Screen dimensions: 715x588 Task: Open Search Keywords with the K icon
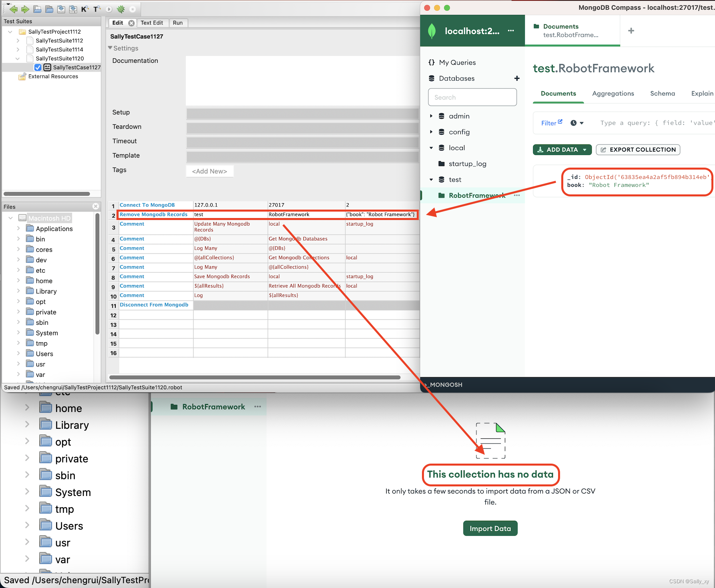(85, 9)
